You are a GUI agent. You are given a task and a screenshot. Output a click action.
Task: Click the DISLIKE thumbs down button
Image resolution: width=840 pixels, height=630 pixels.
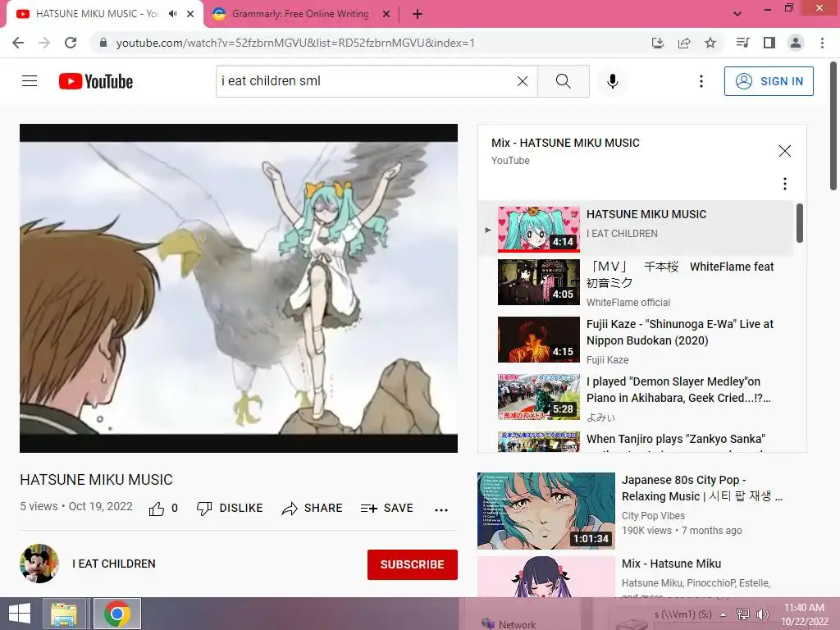(x=230, y=509)
